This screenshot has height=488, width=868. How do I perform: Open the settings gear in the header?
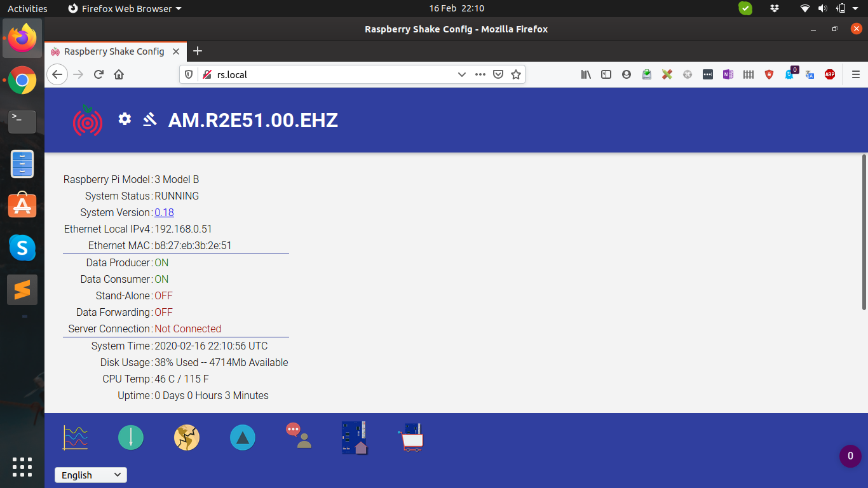(125, 119)
